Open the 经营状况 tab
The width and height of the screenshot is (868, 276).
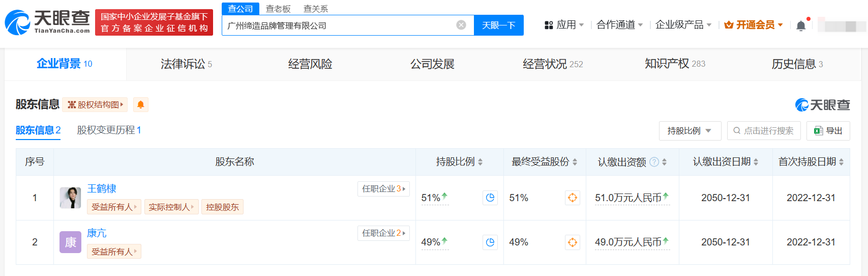553,64
